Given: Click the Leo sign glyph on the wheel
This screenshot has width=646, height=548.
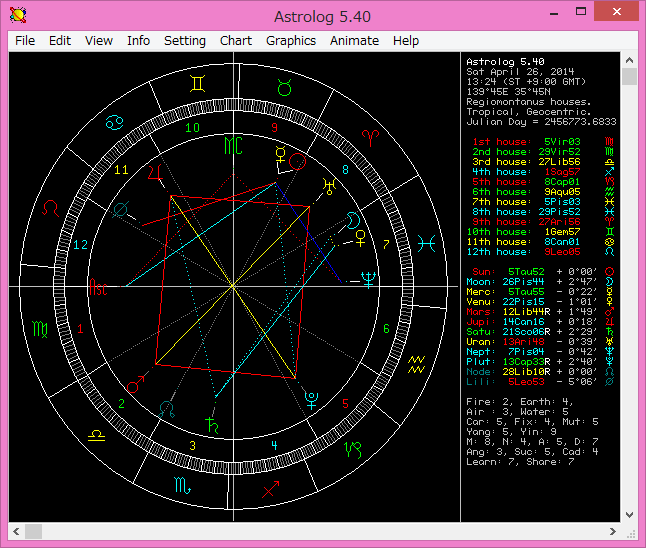Looking at the screenshot, I should pyautogui.click(x=50, y=208).
